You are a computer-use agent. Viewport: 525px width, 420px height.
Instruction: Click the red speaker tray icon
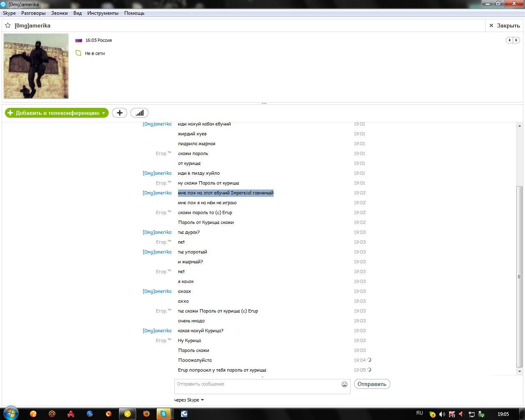pos(461,414)
